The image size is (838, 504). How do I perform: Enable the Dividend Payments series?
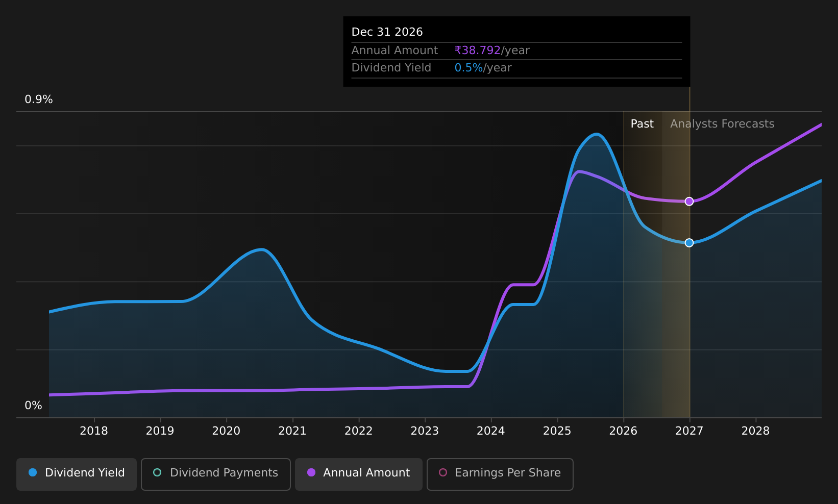point(216,474)
